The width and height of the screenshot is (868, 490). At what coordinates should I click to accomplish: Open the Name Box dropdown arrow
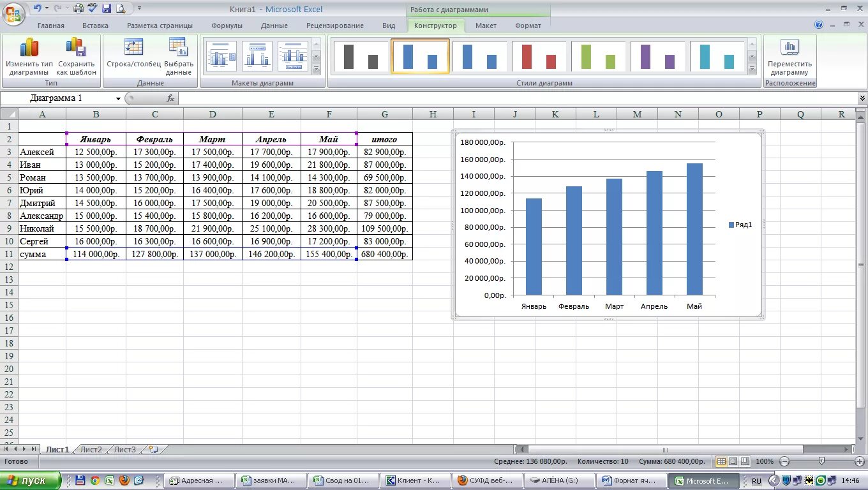[118, 98]
